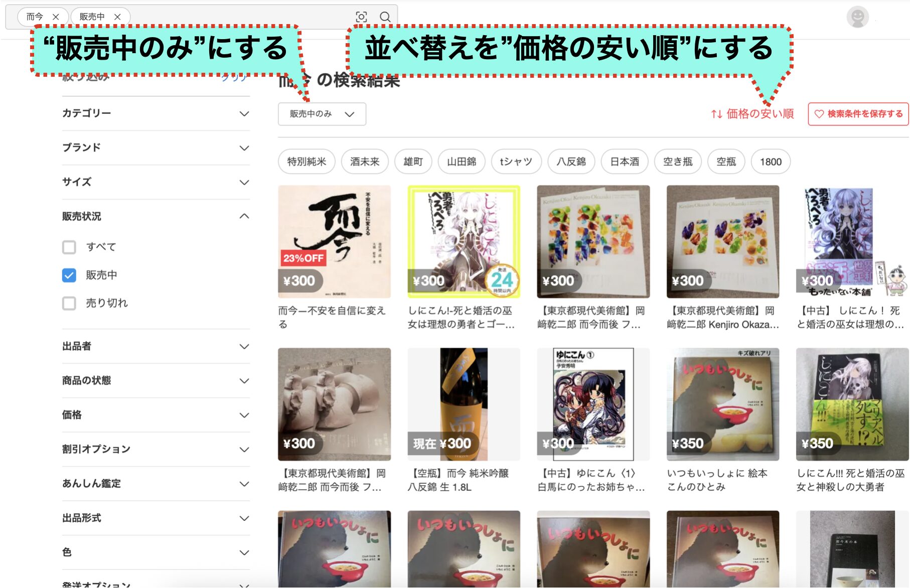Open the 販売中のみ dropdown
Screen dimensions: 910x588
click(x=322, y=114)
